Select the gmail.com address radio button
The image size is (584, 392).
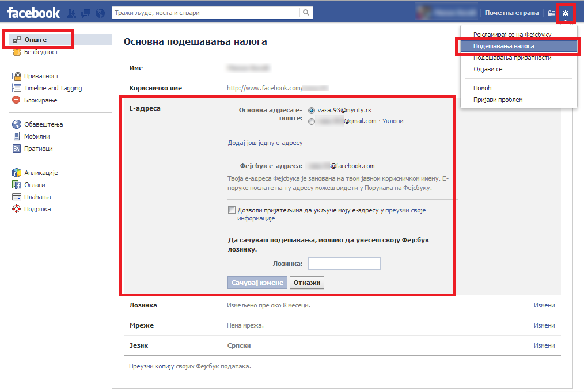click(312, 121)
